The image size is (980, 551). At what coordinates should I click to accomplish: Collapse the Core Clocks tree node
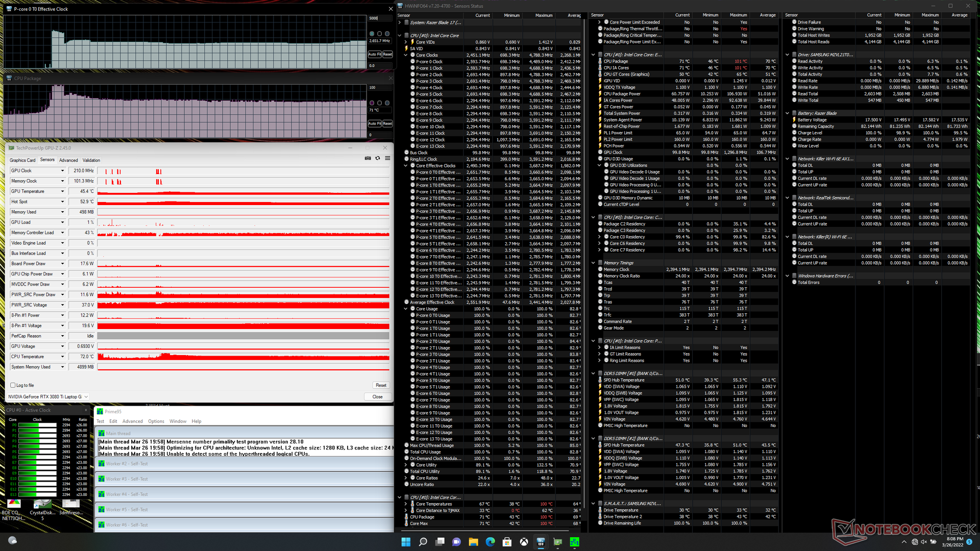[x=406, y=55]
